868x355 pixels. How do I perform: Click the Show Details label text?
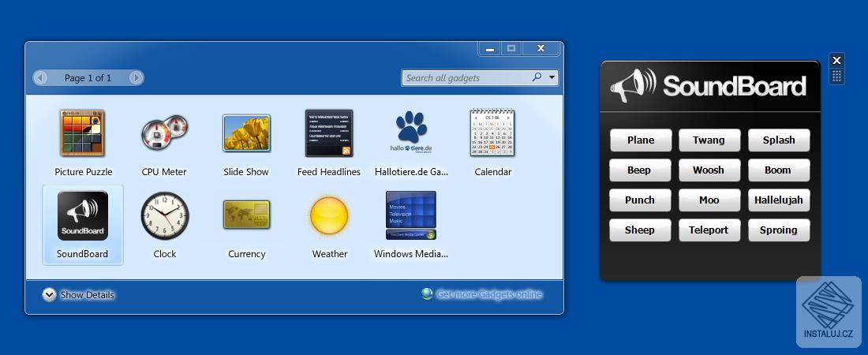tap(88, 294)
